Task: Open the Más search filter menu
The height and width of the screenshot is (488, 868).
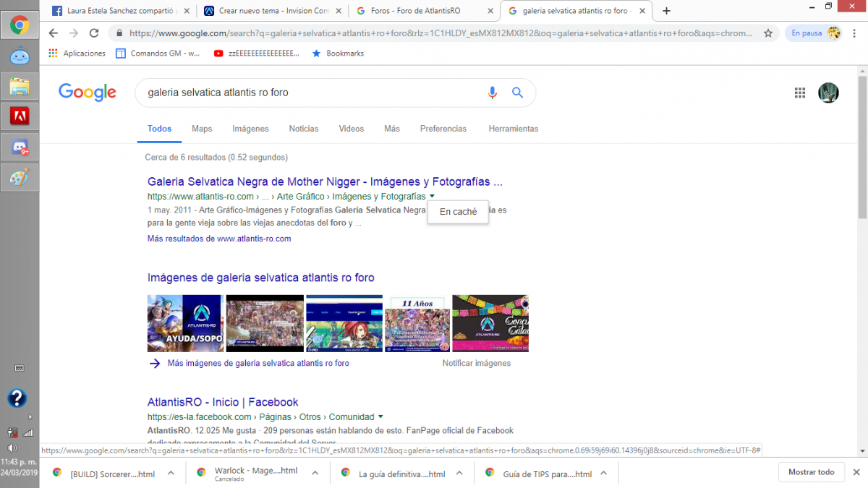Action: coord(392,129)
